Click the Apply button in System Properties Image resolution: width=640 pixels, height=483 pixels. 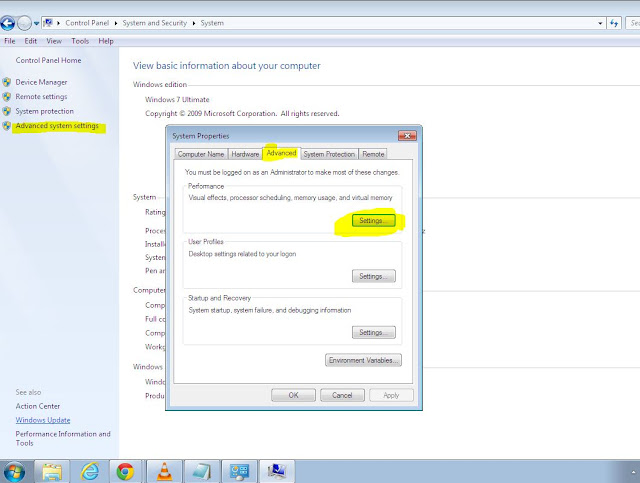pyautogui.click(x=391, y=395)
